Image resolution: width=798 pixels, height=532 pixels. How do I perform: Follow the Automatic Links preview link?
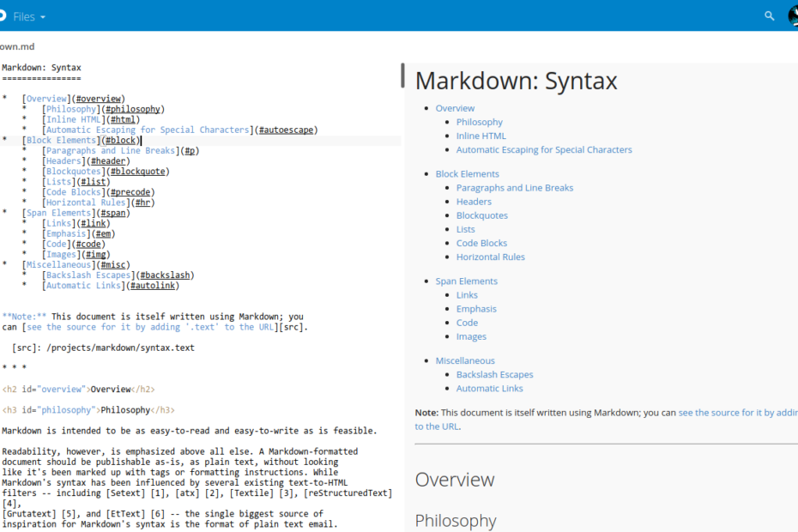click(490, 389)
